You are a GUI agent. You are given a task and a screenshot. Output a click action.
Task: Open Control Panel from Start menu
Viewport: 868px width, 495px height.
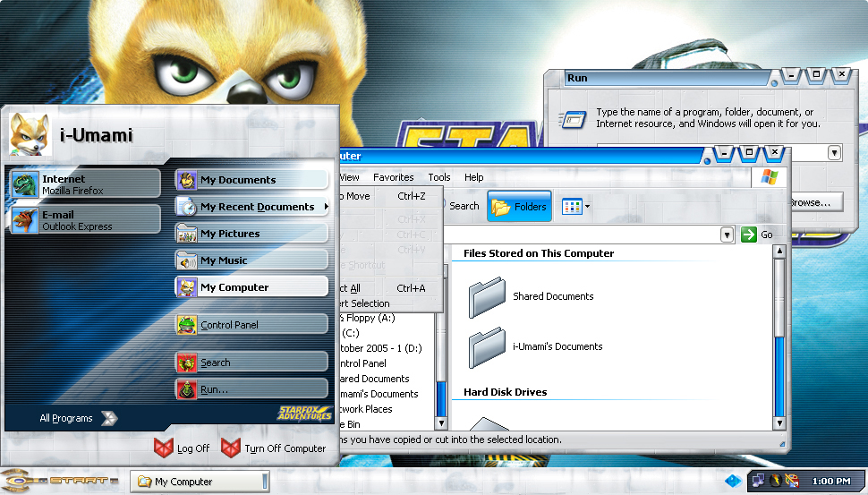[251, 325]
